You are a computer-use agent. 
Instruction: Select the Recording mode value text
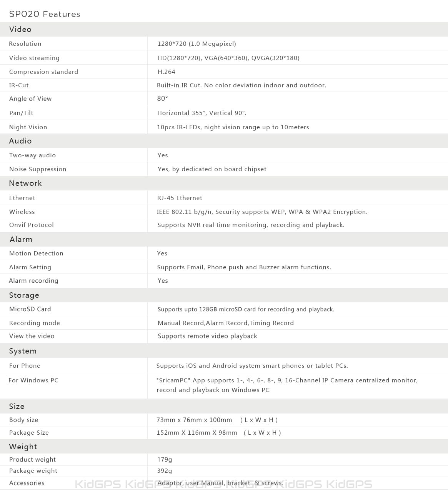click(225, 323)
